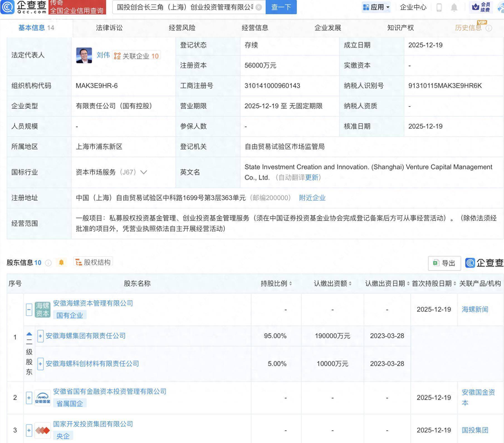Open the 知识产权 tab
The height and width of the screenshot is (443, 504).
coord(400,28)
